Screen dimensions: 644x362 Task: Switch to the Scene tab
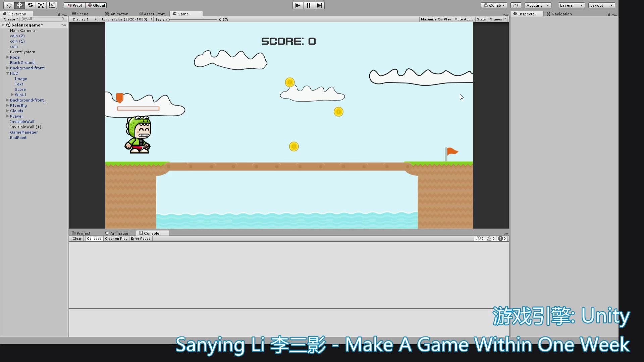point(80,14)
